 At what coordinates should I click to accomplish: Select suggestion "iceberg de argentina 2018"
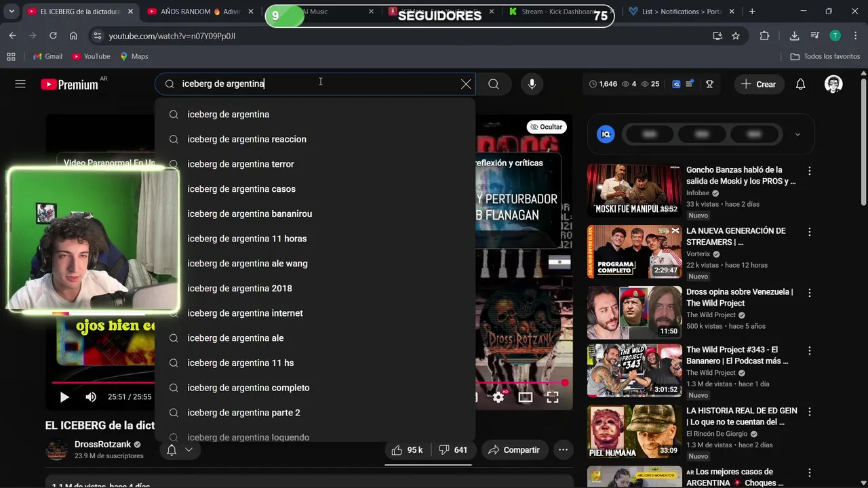(x=315, y=288)
